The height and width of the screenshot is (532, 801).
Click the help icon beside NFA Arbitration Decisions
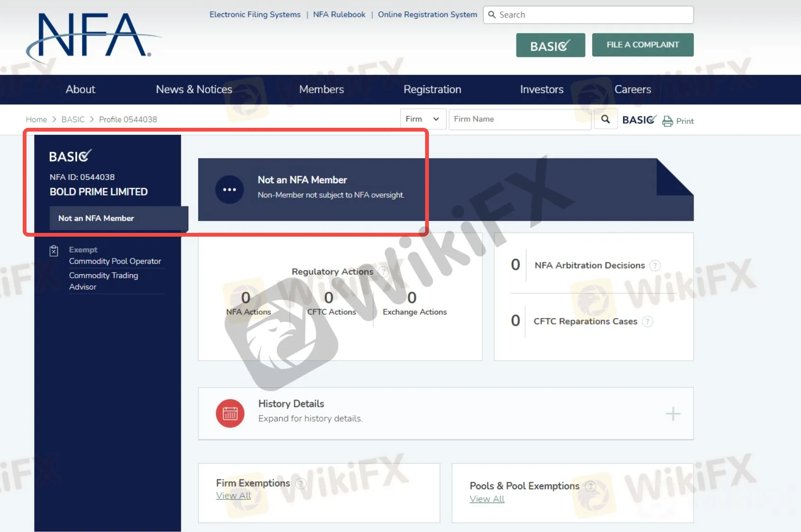pos(655,266)
